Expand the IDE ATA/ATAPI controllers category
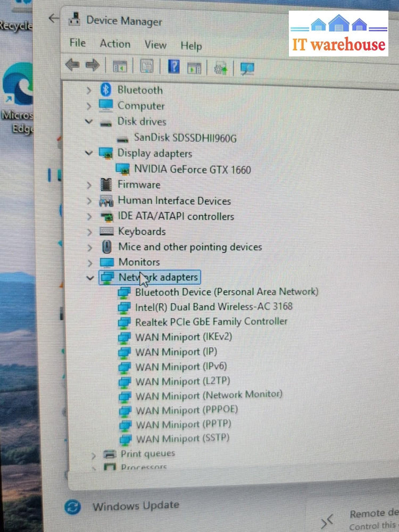The width and height of the screenshot is (399, 532). (89, 217)
